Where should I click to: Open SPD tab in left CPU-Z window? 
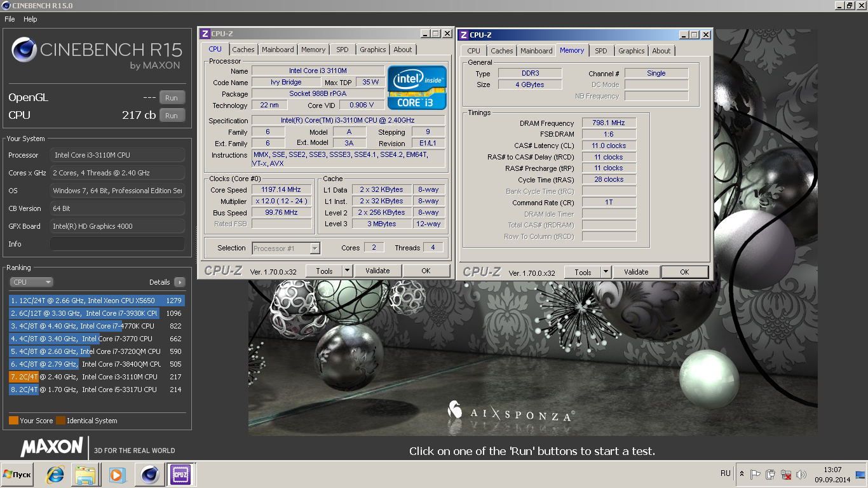coord(342,50)
